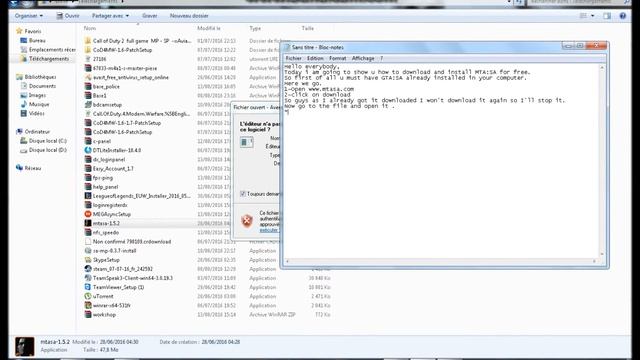Click the Graver toolbar button
Screen dimensions: 640x360
coord(150,16)
